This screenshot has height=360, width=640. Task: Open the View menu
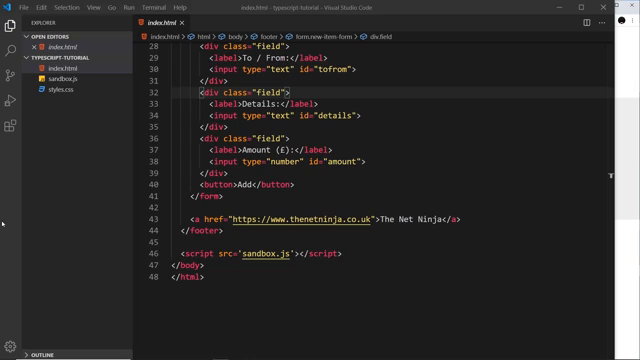pyautogui.click(x=93, y=7)
